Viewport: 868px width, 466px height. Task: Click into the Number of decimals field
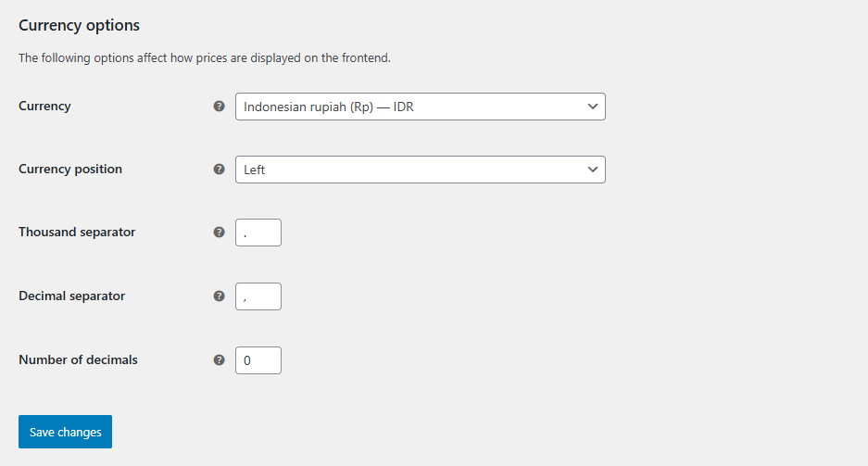coord(258,360)
